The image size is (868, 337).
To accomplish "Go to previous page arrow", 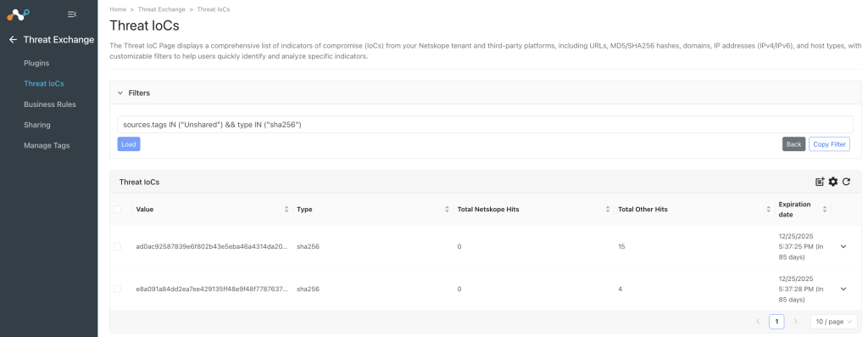I will click(759, 322).
